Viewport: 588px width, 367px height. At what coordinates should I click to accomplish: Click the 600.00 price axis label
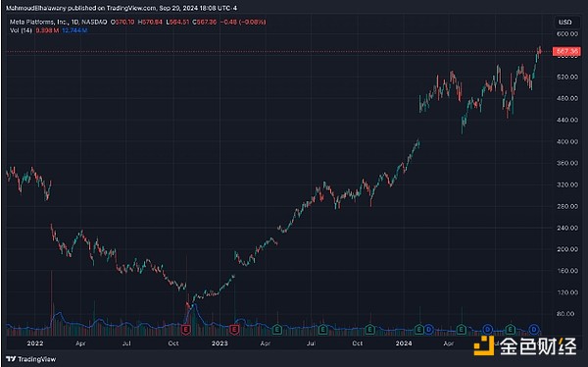tap(567, 33)
